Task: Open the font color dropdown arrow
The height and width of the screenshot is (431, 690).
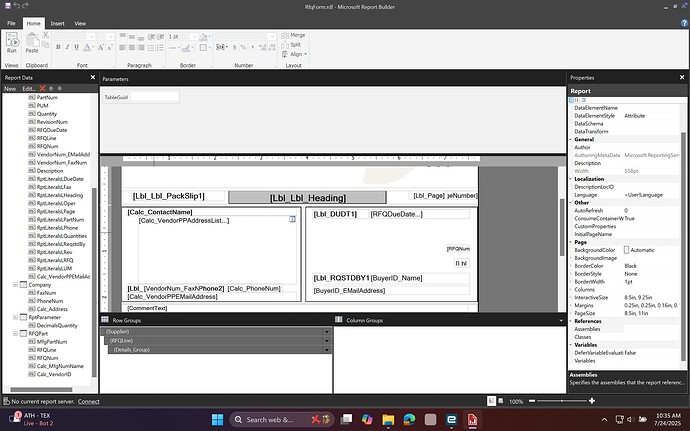Action: (93, 47)
